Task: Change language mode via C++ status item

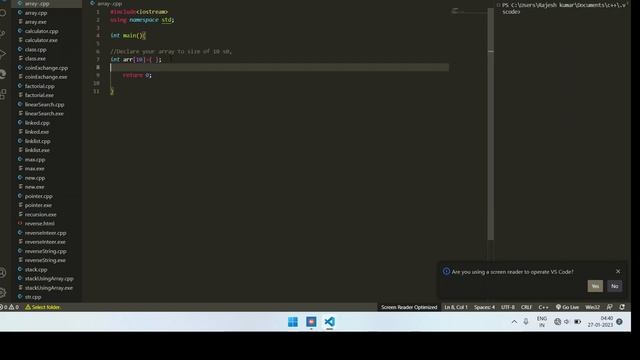Action: (543, 307)
